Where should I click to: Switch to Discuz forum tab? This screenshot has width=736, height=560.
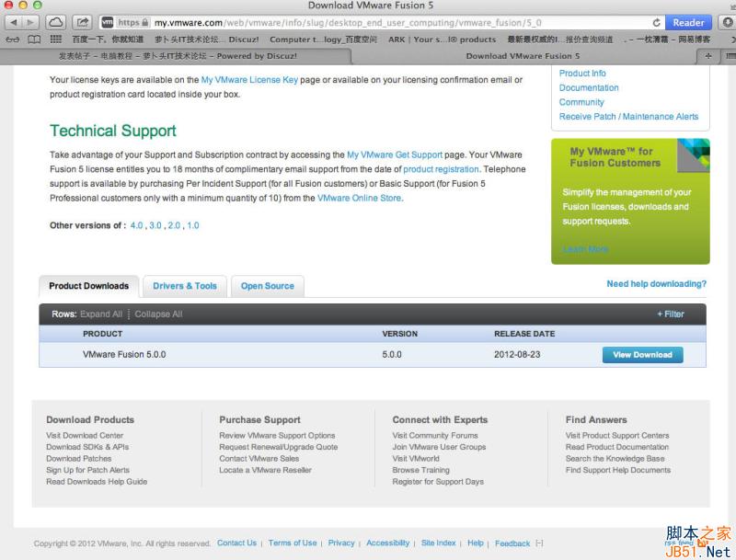coord(178,56)
